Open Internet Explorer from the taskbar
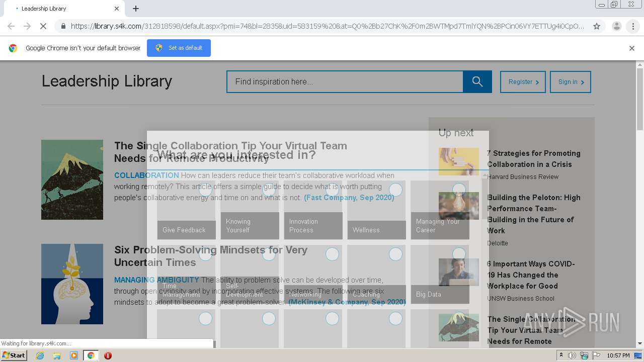The width and height of the screenshot is (644, 362). point(40,355)
